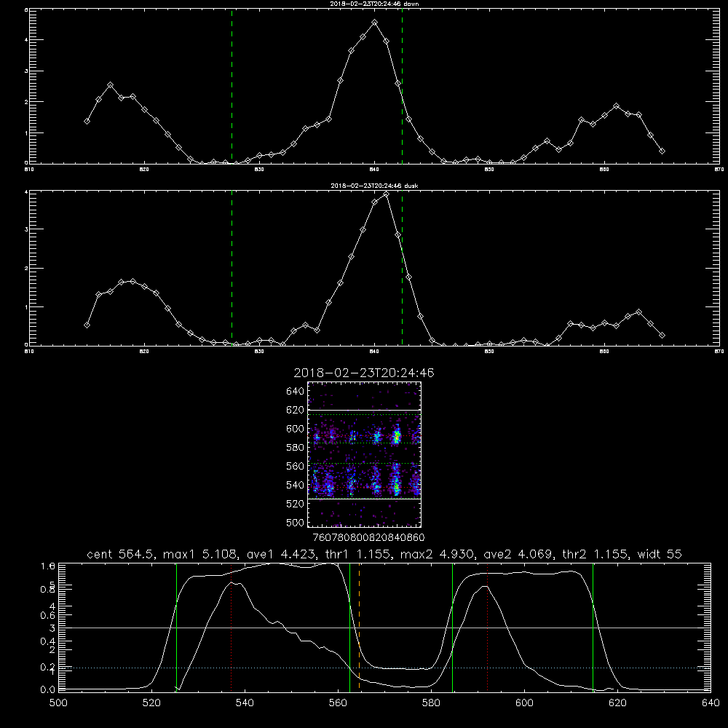The height and width of the screenshot is (728, 728).
Task: Click the orange dashed center line in bottom plot
Action: (360, 627)
